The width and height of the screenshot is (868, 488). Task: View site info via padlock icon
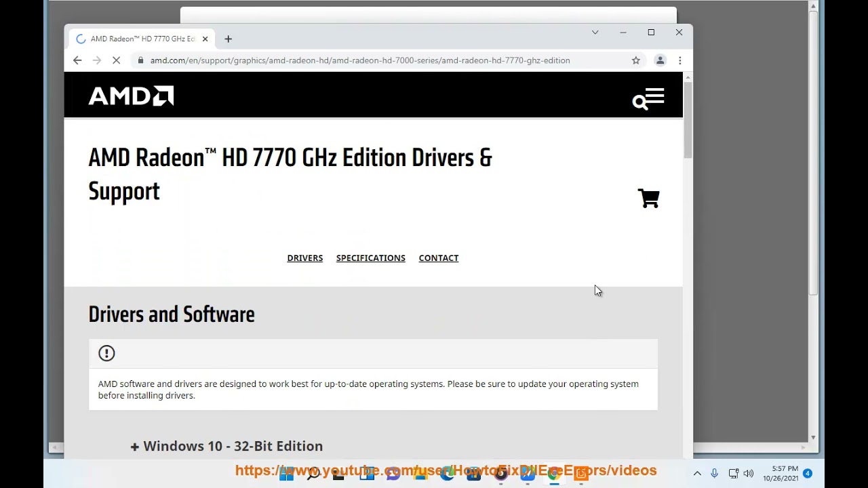coord(140,60)
